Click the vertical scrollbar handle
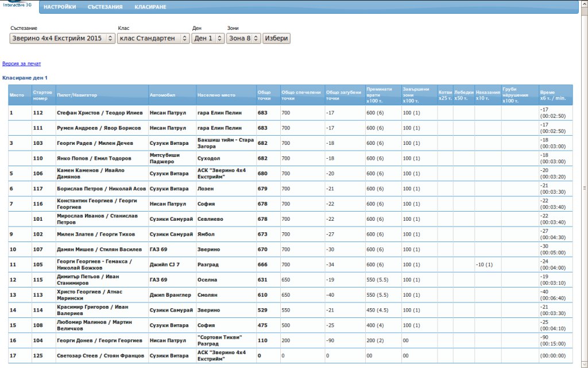 tap(585, 187)
